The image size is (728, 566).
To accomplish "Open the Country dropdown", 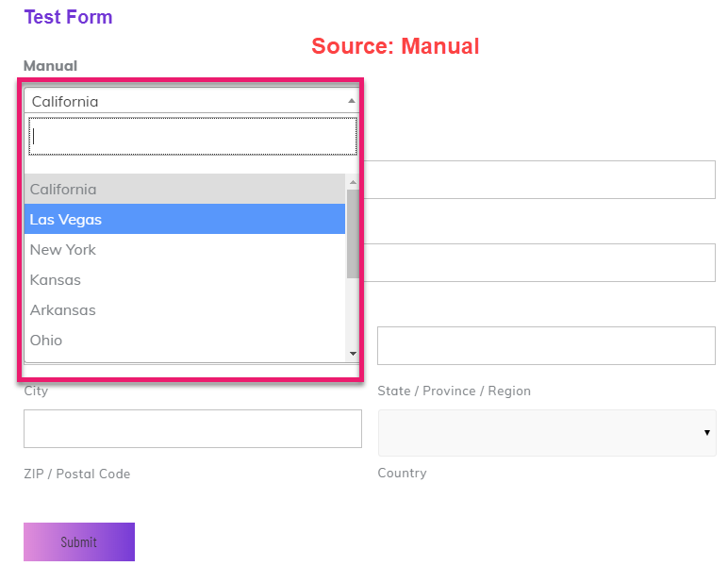I will [x=546, y=432].
